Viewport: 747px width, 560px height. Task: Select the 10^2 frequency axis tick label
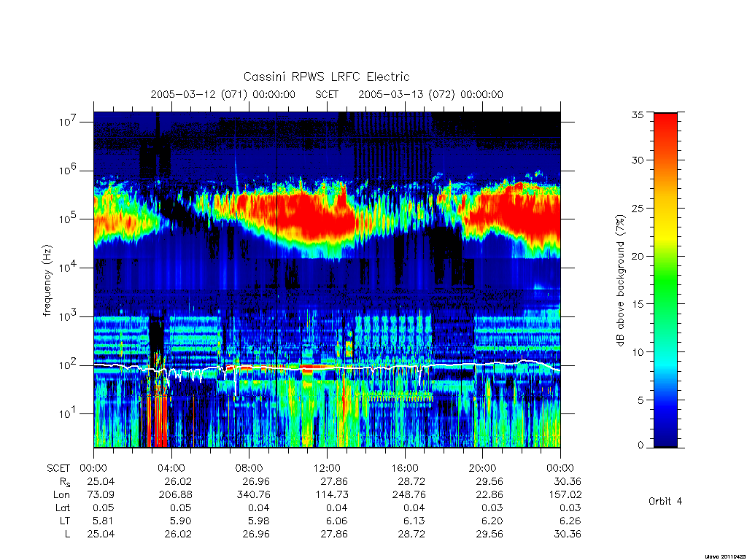[x=68, y=365]
